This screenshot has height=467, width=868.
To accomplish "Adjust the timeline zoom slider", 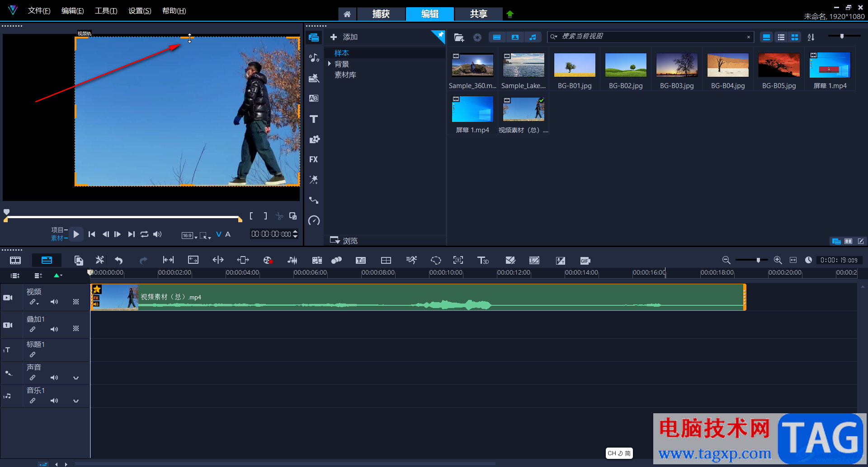I will pyautogui.click(x=758, y=260).
